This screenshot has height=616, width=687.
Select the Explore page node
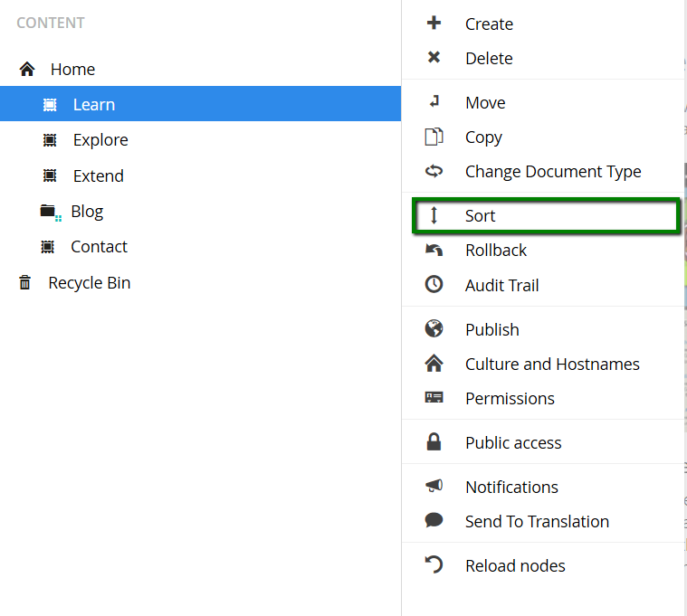click(100, 140)
